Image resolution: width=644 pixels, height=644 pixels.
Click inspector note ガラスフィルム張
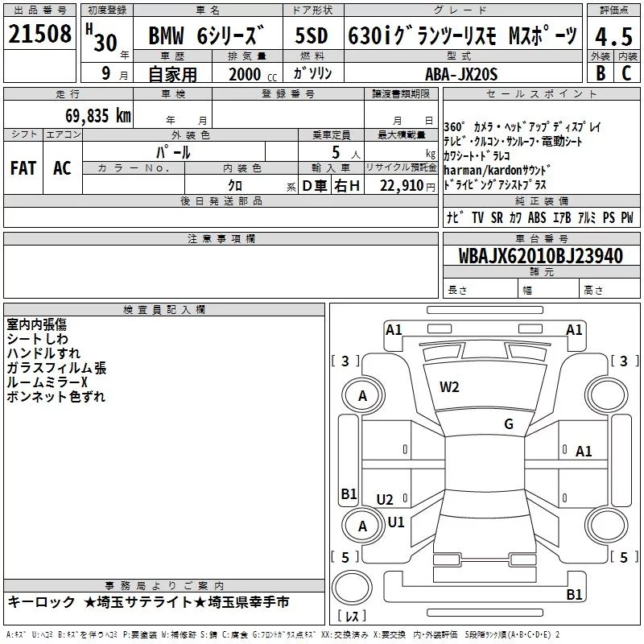[56, 368]
